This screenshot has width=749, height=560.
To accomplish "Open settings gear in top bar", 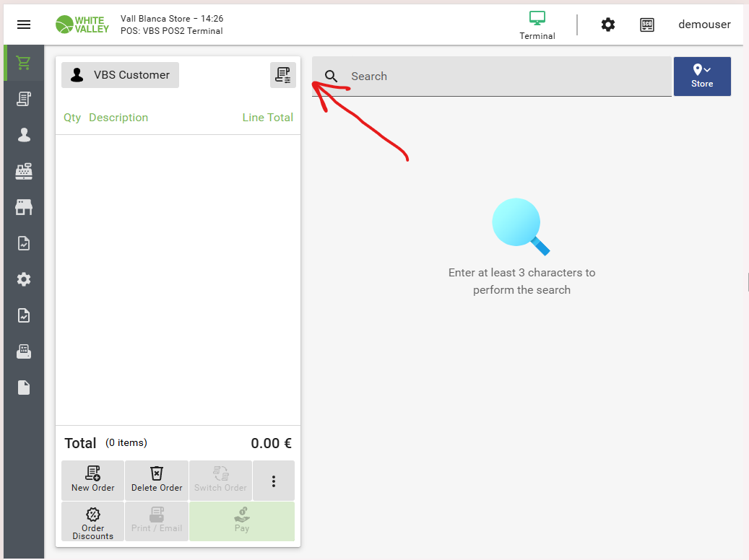I will [x=607, y=25].
